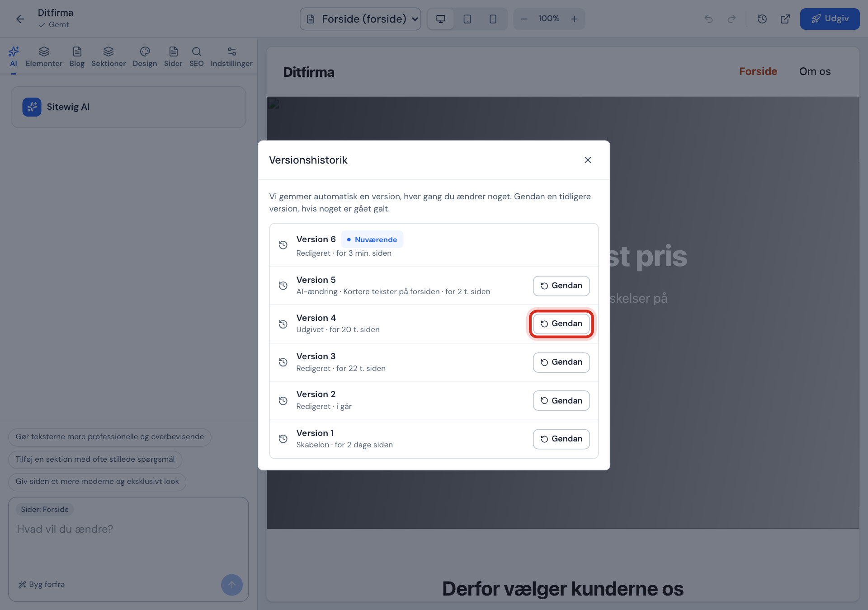Click the Udgiv publish button
This screenshot has width=868, height=610.
tap(830, 19)
